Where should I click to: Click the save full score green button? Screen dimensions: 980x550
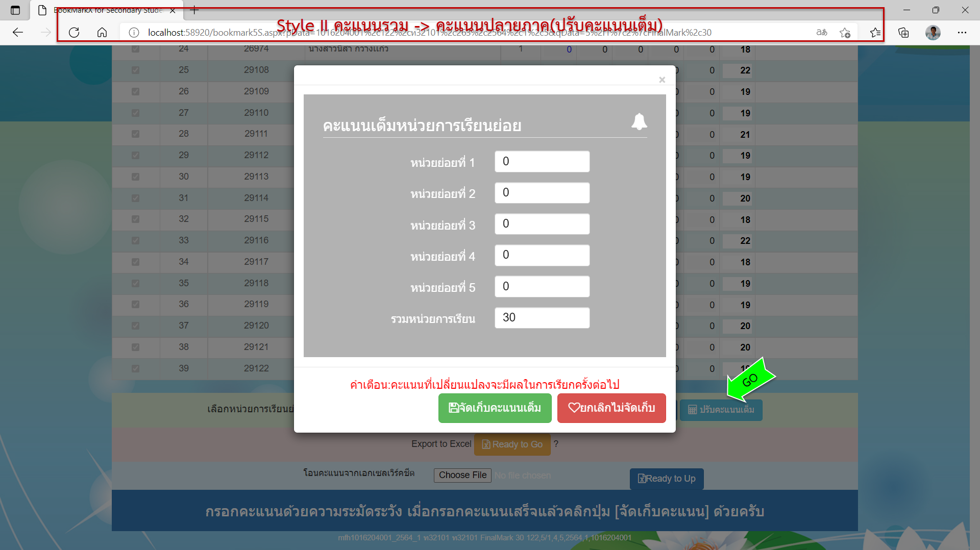495,408
